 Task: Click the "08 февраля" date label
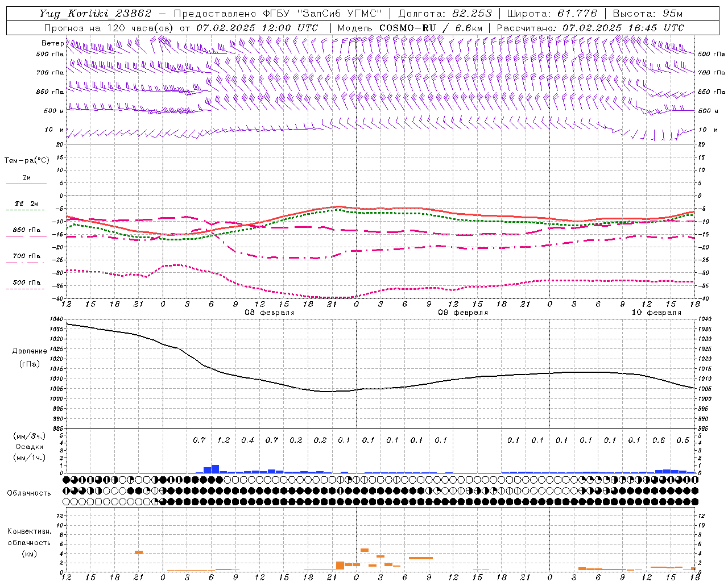(270, 313)
